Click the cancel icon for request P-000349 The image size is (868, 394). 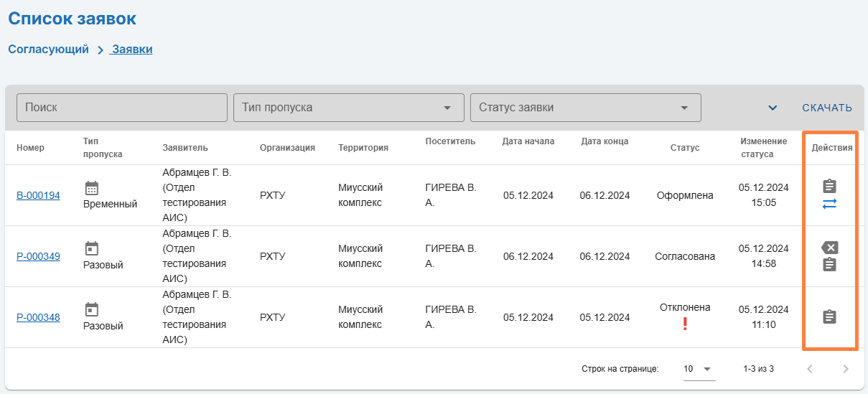[829, 248]
